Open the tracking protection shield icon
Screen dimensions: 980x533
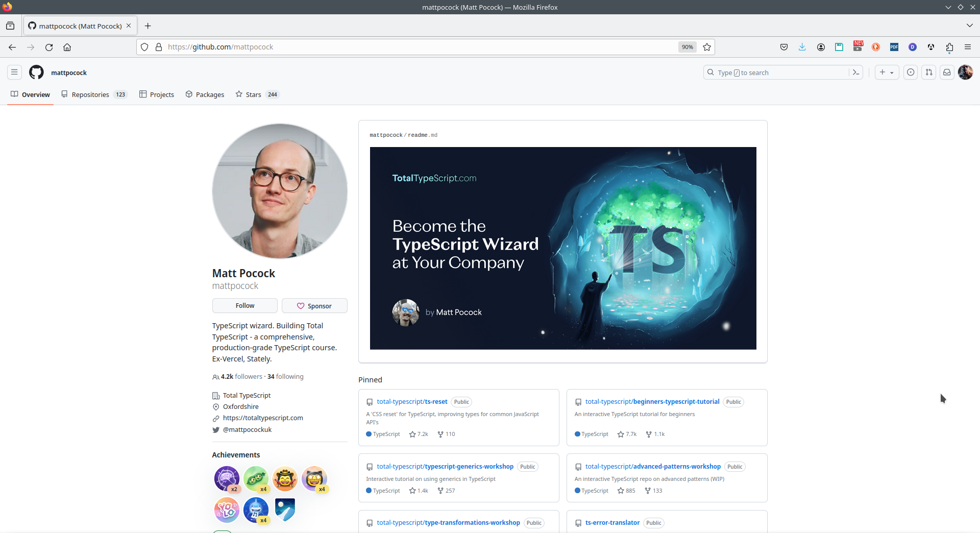pos(144,47)
